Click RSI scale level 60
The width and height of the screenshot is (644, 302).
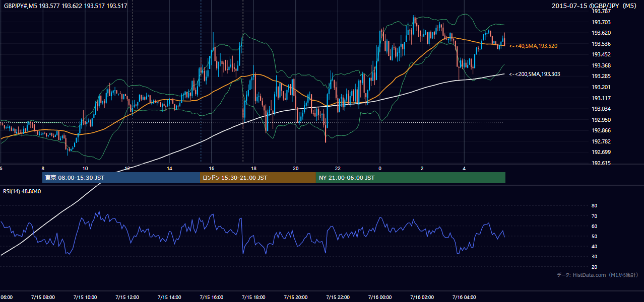pos(594,226)
